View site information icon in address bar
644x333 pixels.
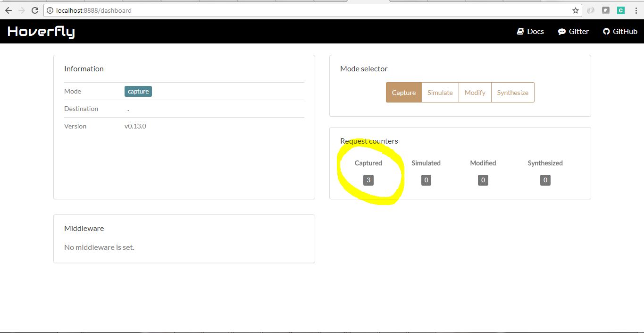[x=50, y=10]
